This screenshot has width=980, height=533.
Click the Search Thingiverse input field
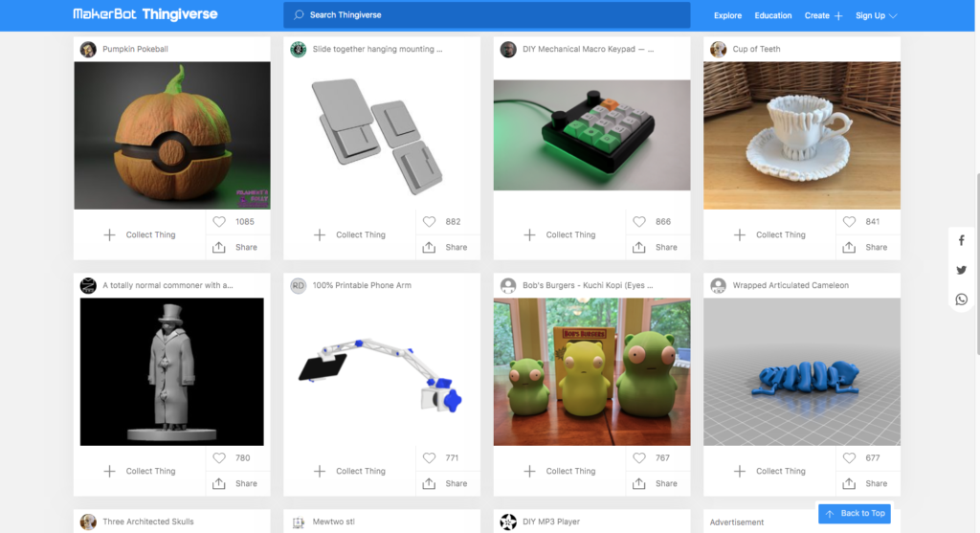(486, 15)
